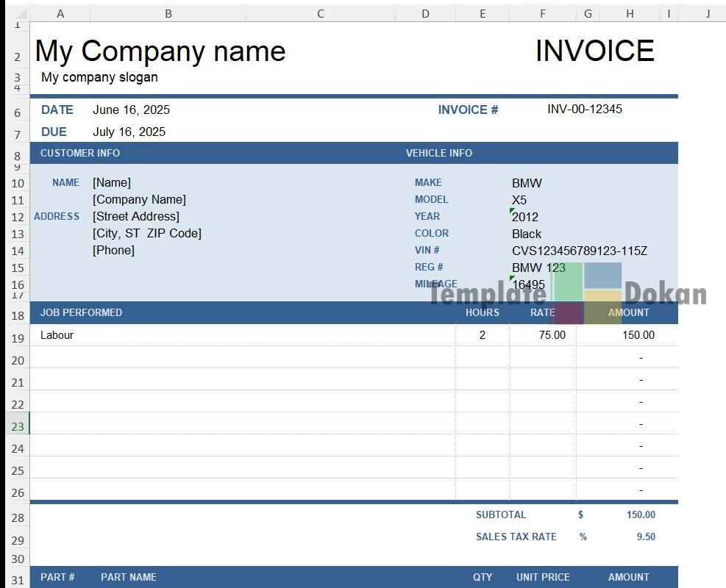The height and width of the screenshot is (588, 726).
Task: Select the sales tax rate 9.50 cell
Action: click(x=645, y=537)
